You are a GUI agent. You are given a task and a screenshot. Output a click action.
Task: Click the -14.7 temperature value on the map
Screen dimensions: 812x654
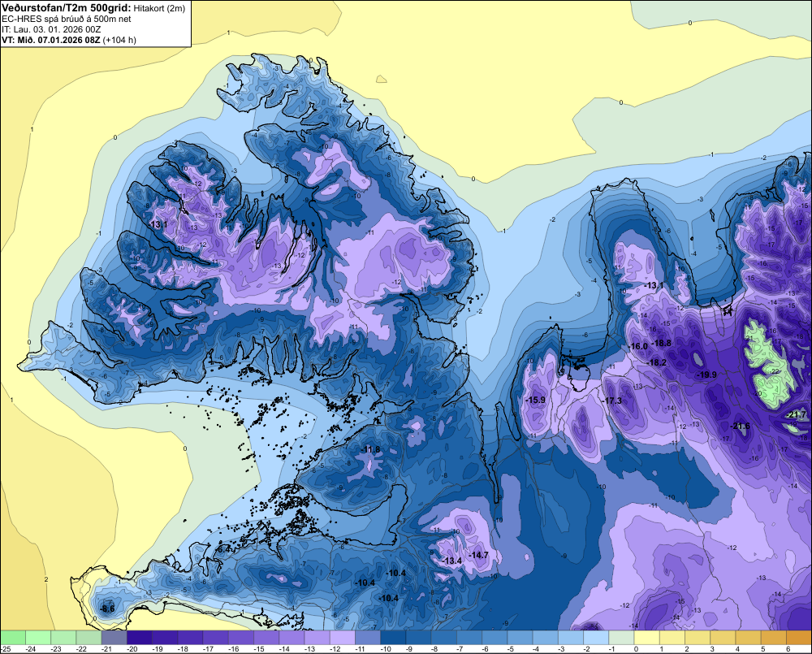(478, 555)
